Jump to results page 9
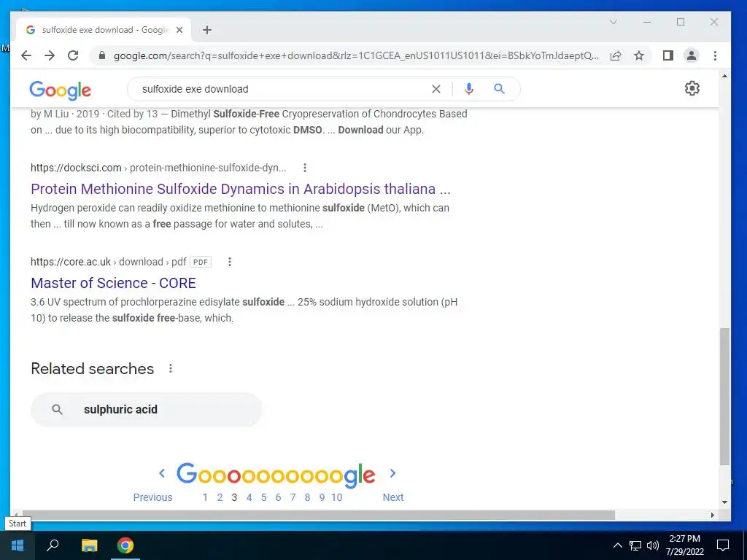This screenshot has width=747, height=560. [x=322, y=497]
